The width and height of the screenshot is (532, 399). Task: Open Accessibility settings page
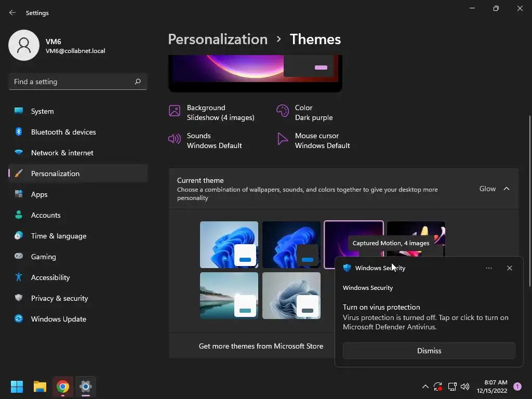click(78, 277)
